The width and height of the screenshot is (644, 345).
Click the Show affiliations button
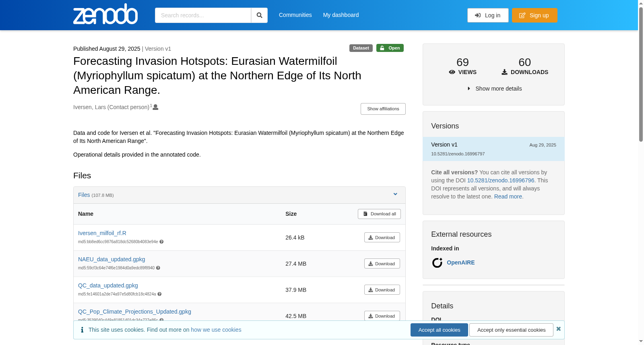(383, 109)
